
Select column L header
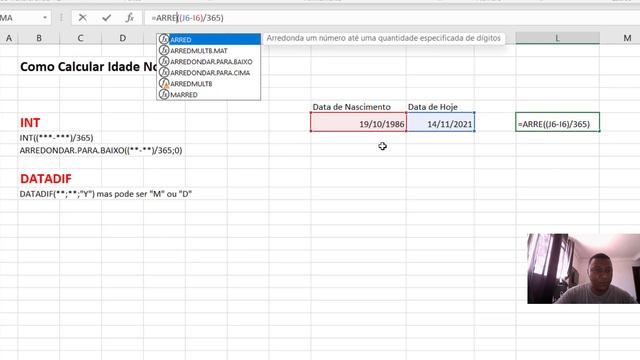(x=558, y=38)
